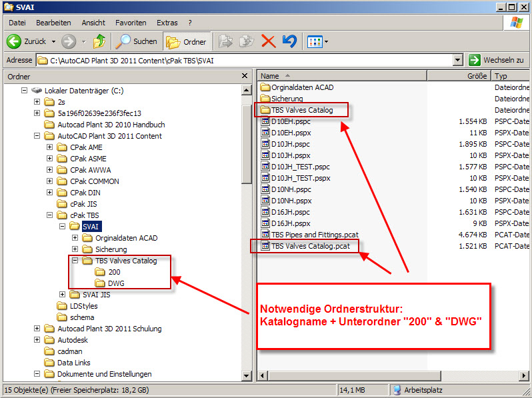Click the blue Undo arrow icon
Image resolution: width=532 pixels, height=398 pixels.
(x=289, y=41)
